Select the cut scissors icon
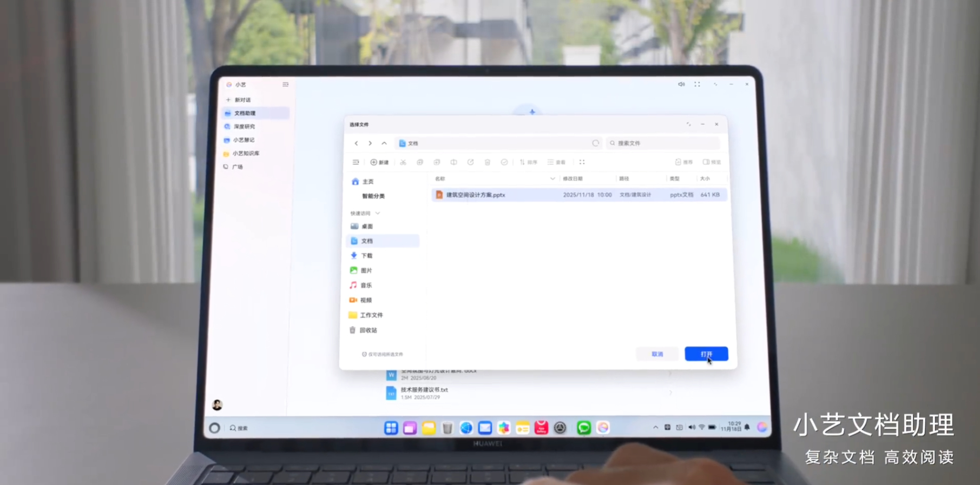Screen dimensions: 980x485 pos(403,162)
